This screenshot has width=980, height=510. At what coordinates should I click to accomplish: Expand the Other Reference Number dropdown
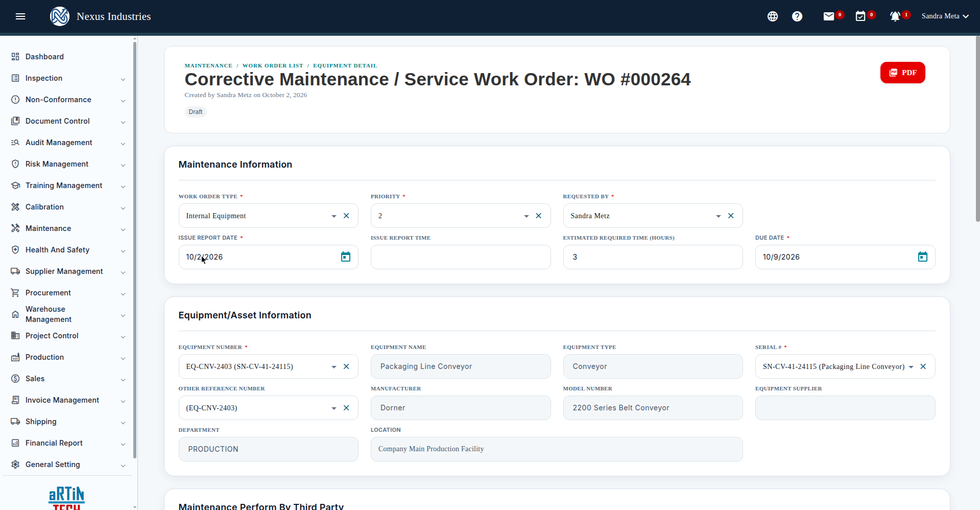coord(334,408)
